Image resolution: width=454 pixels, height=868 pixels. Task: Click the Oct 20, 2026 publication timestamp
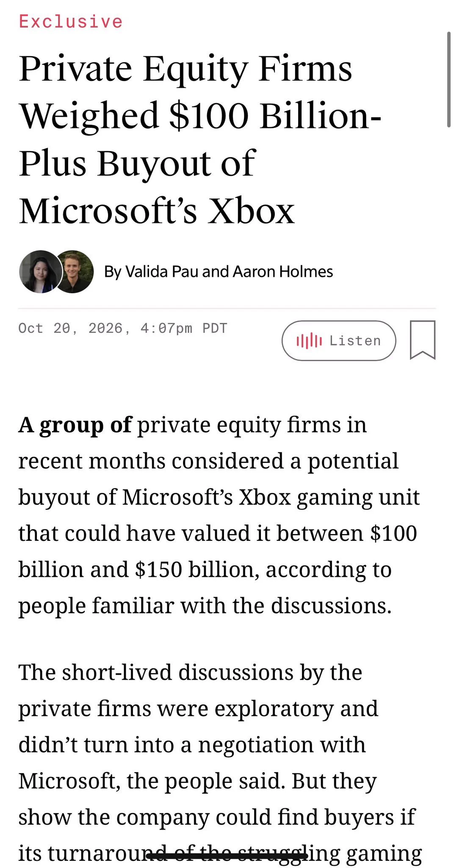tap(123, 328)
